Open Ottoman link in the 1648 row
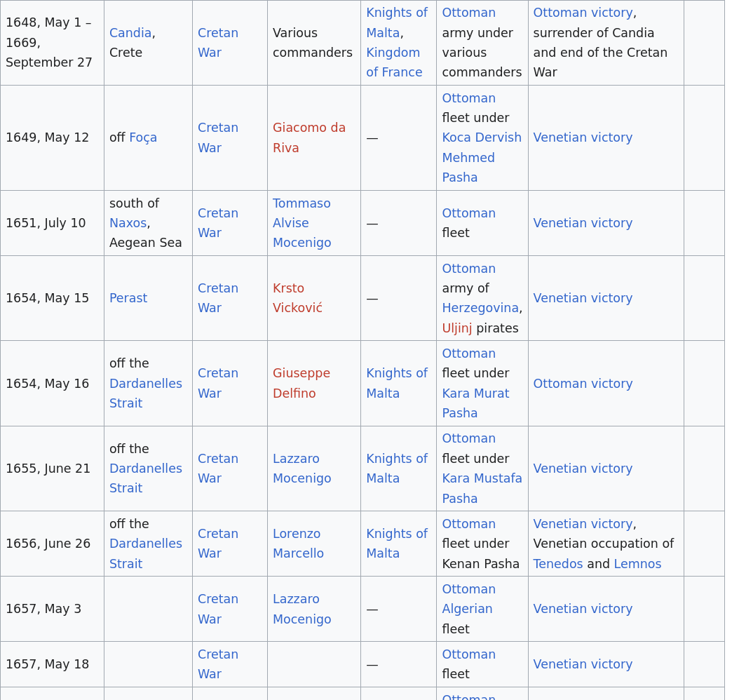Screen dimensions: 732x700 [468, 13]
